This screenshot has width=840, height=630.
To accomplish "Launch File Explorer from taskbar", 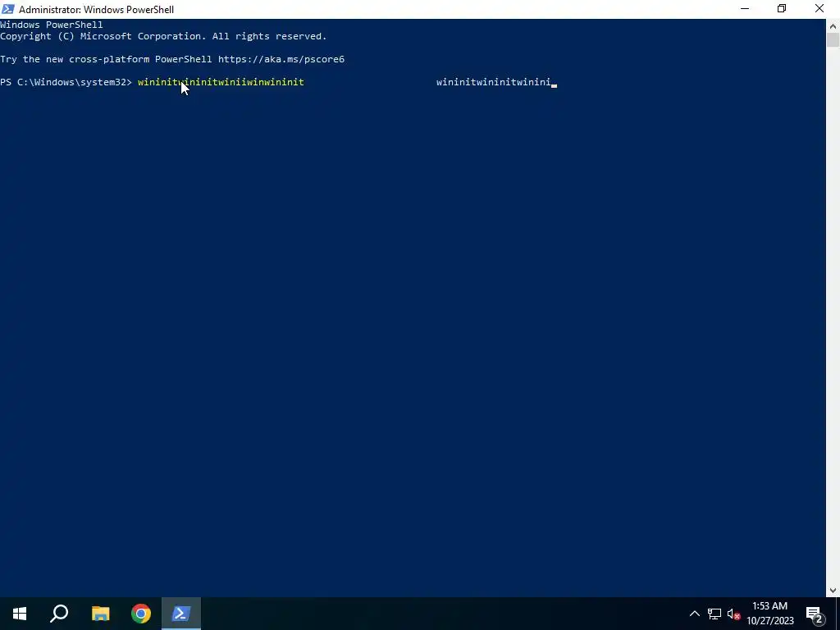I will 100,614.
